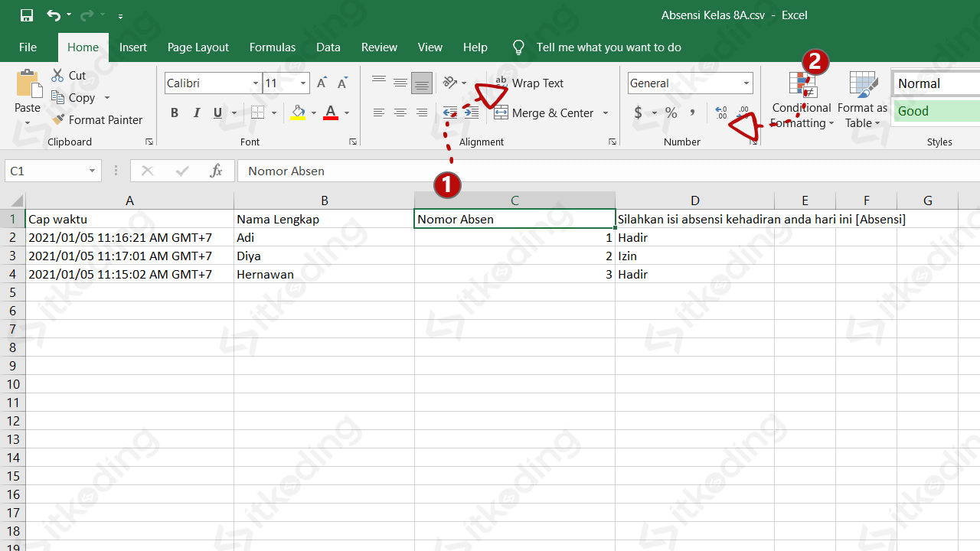Click the Insert Function fx icon

coord(216,171)
